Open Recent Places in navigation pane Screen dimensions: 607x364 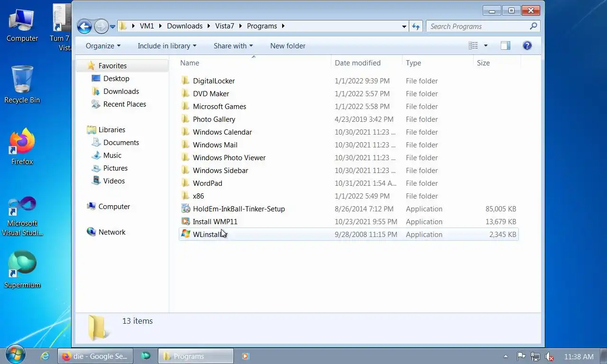coord(124,104)
